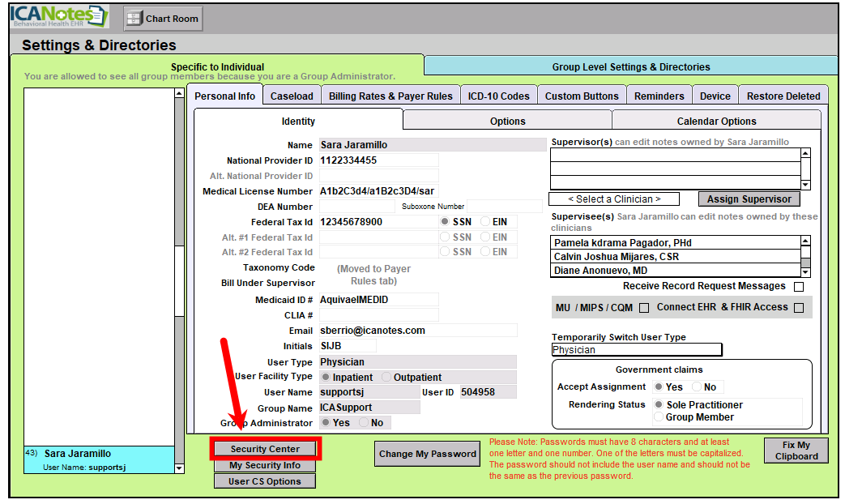Open the Chart Room
The image size is (845, 504).
[163, 19]
